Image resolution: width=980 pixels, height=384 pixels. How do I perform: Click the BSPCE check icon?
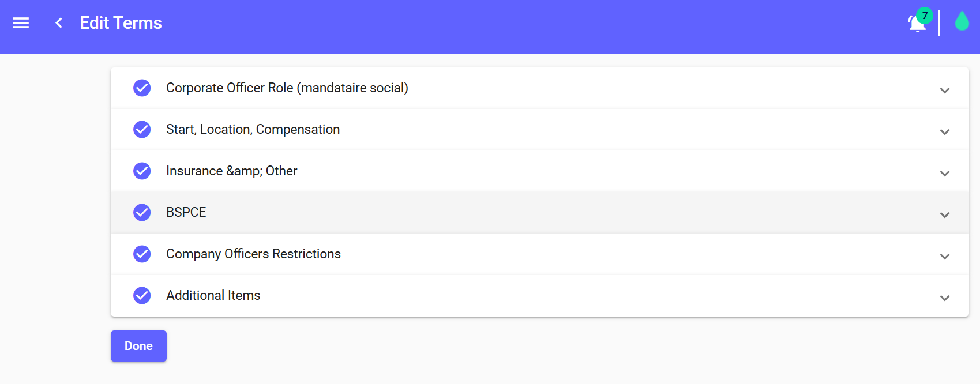pos(142,212)
